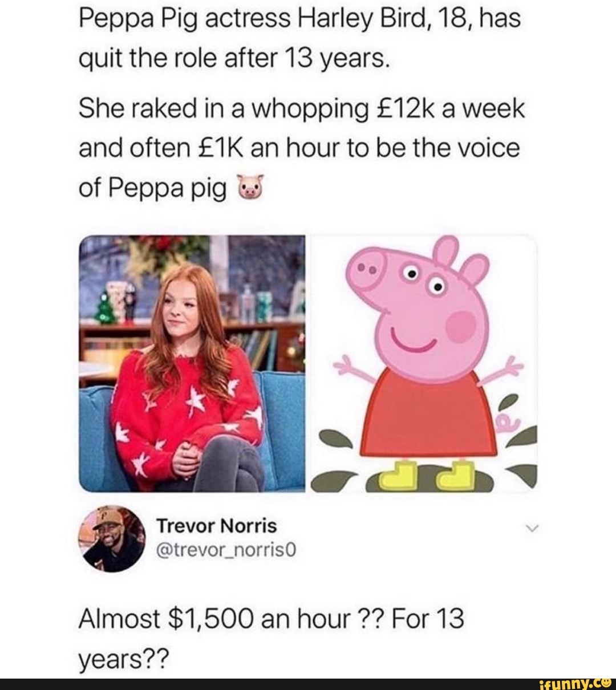Open the Peppa Pig cartoon image
Image resolution: width=616 pixels, height=690 pixels.
423,363
